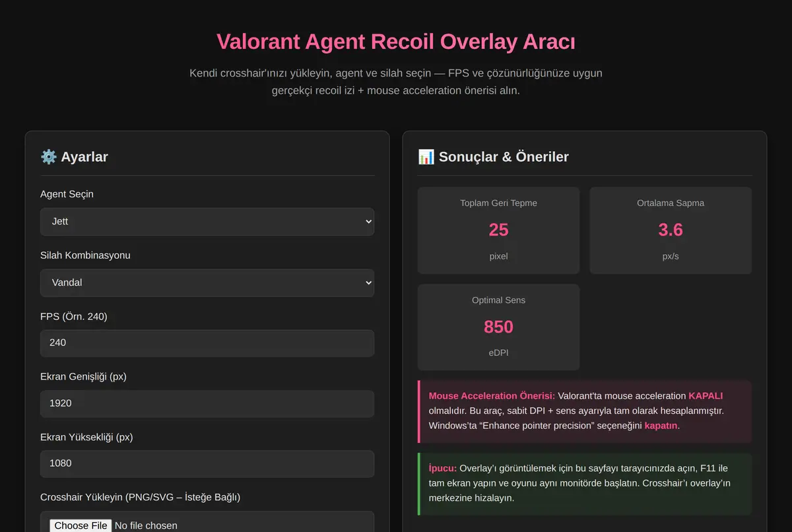Image resolution: width=792 pixels, height=532 pixels.
Task: Open the Agent Seçin dropdown showing Jett
Action: pyautogui.click(x=207, y=222)
